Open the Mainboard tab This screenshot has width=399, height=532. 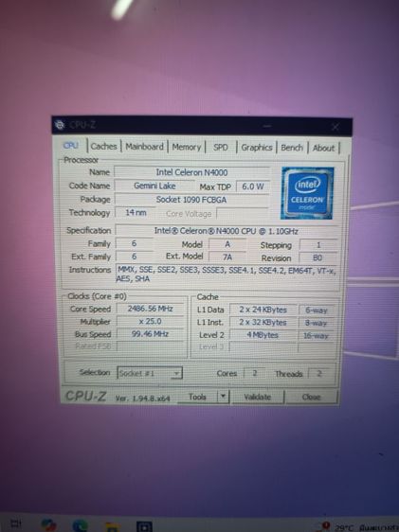(144, 147)
